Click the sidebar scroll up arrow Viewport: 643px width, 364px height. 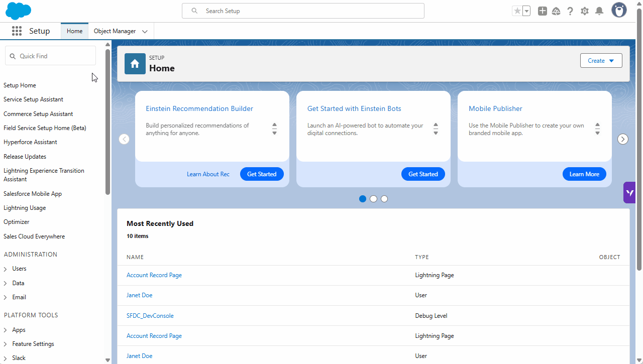[x=108, y=44]
